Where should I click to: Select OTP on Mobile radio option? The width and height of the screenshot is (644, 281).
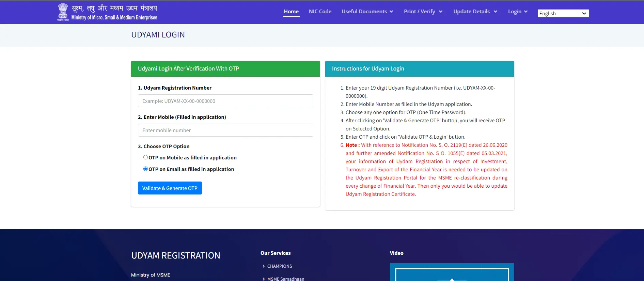145,157
